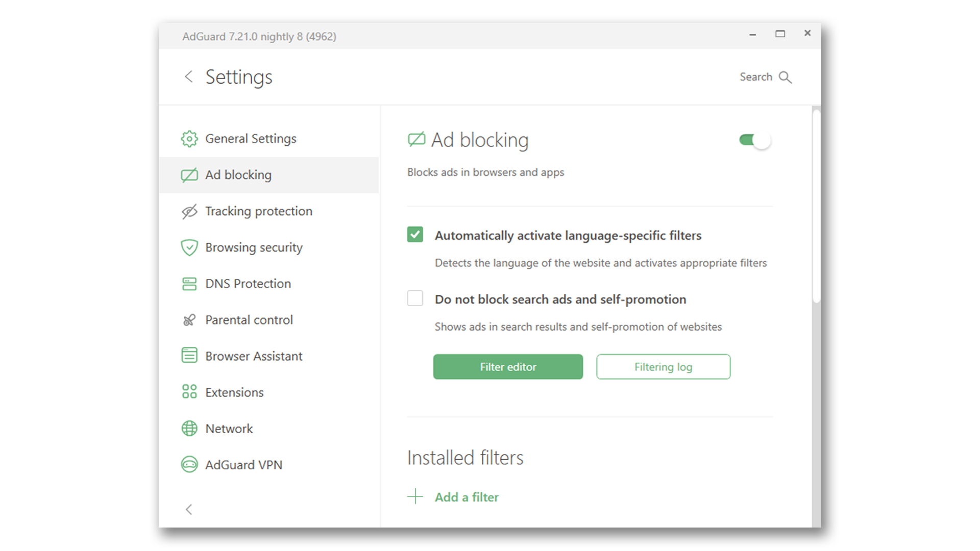Click the DNS Protection server icon

point(189,283)
